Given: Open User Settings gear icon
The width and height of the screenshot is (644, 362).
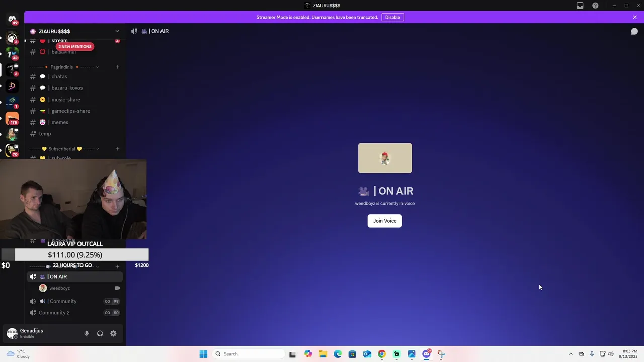Looking at the screenshot, I should click(x=113, y=333).
